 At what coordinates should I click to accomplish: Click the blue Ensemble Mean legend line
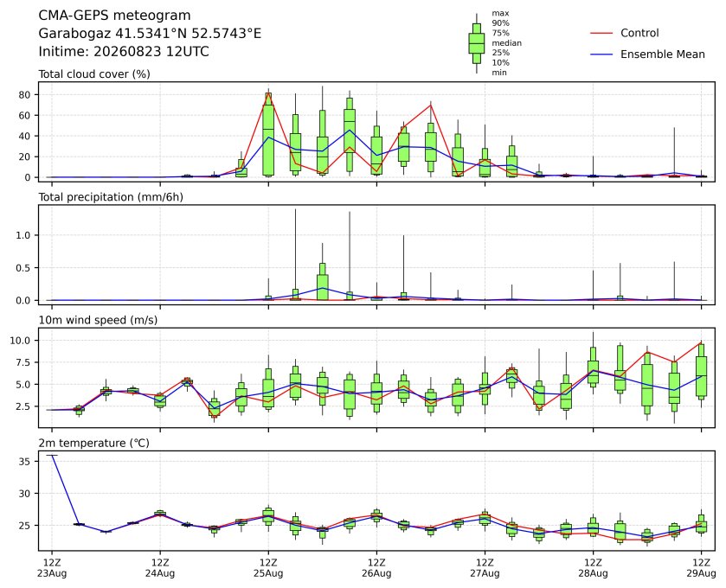tap(601, 54)
